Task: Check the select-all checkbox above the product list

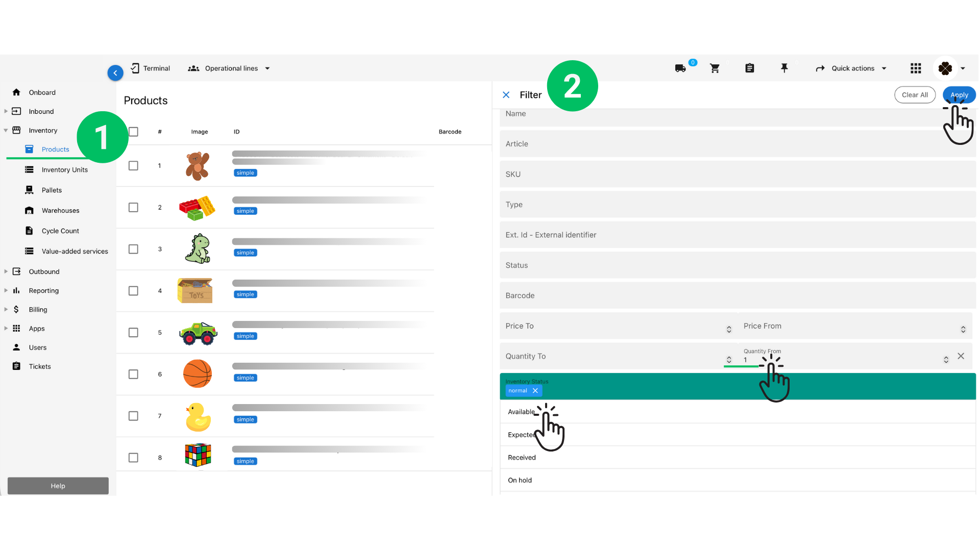Action: (x=133, y=132)
